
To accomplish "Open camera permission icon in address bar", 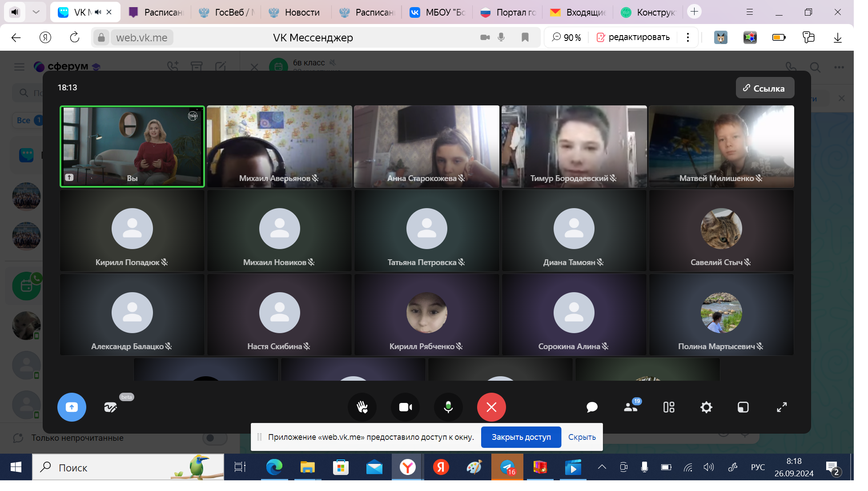I will pos(485,37).
